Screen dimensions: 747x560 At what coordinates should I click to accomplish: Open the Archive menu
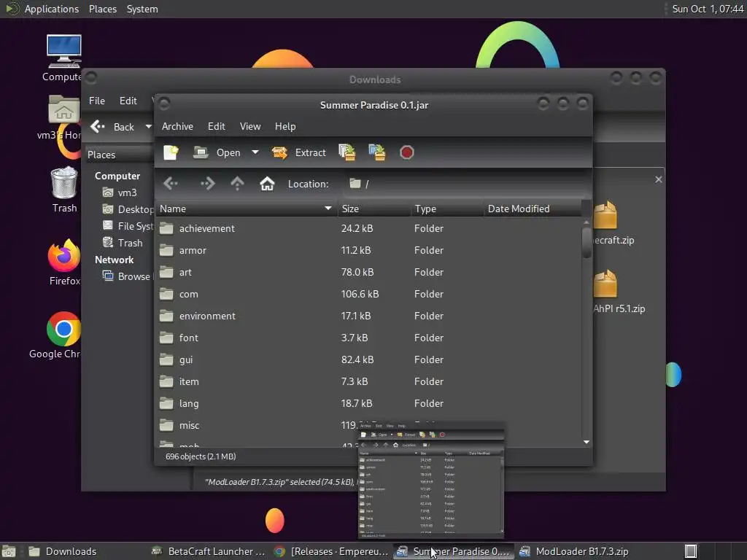(177, 126)
